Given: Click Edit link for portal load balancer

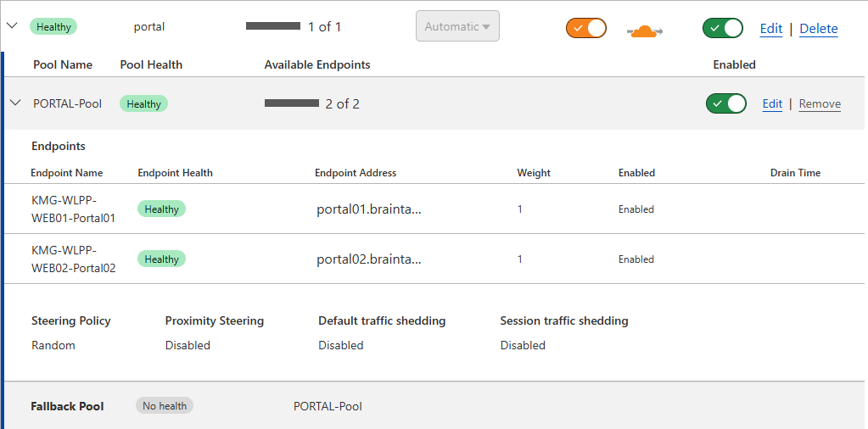Looking at the screenshot, I should [771, 29].
